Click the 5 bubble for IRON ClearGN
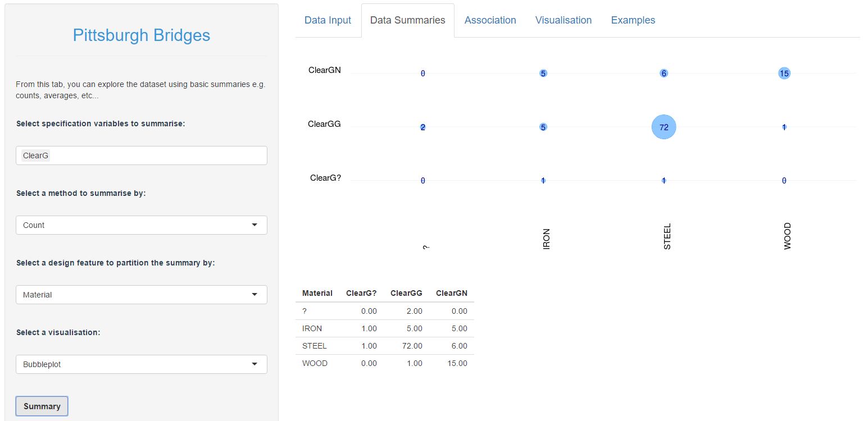This screenshot has width=868, height=421. coord(543,73)
